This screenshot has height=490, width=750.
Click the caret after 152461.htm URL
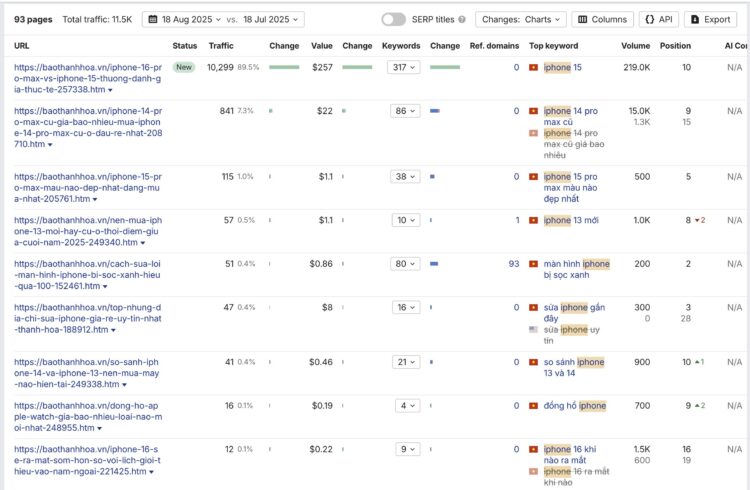[x=105, y=286]
